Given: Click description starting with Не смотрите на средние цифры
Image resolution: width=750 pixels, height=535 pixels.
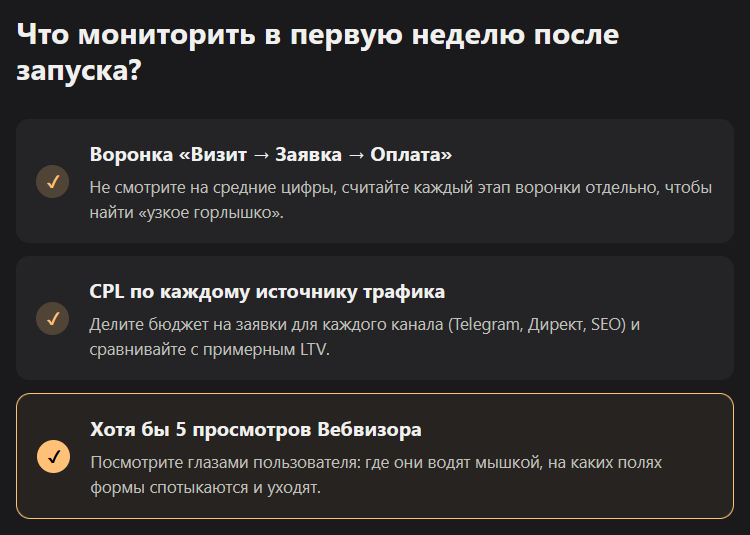Looking at the screenshot, I should [401, 200].
